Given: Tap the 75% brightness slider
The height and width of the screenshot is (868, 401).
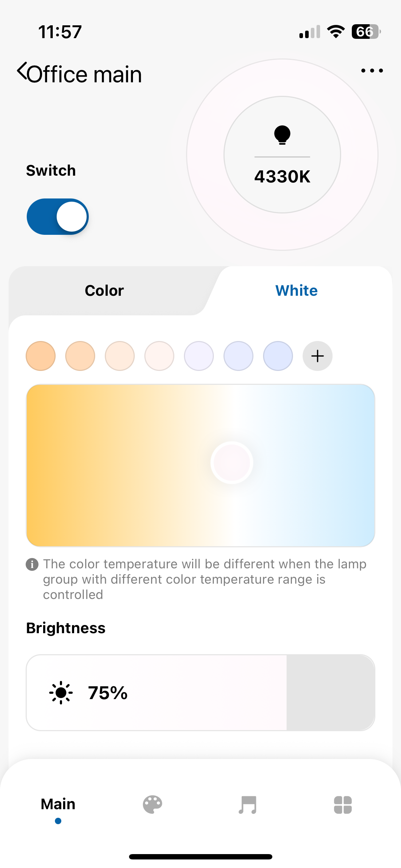Looking at the screenshot, I should (200, 693).
